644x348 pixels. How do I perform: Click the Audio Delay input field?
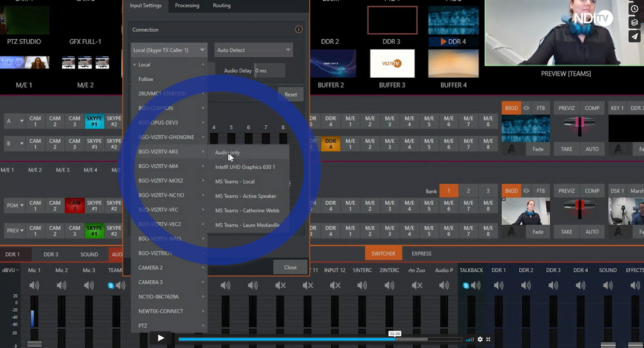pyautogui.click(x=269, y=70)
